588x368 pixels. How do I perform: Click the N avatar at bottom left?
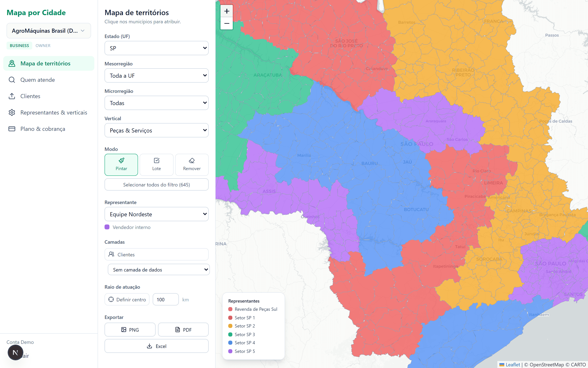coord(15,352)
